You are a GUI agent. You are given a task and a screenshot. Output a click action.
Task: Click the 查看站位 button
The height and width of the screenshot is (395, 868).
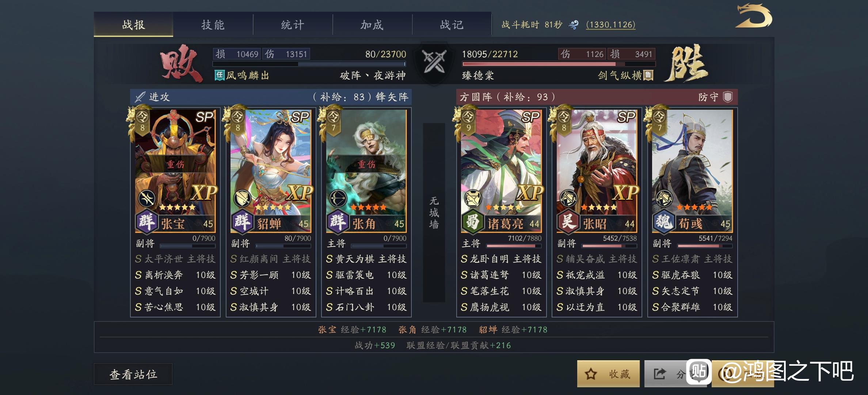tap(133, 374)
